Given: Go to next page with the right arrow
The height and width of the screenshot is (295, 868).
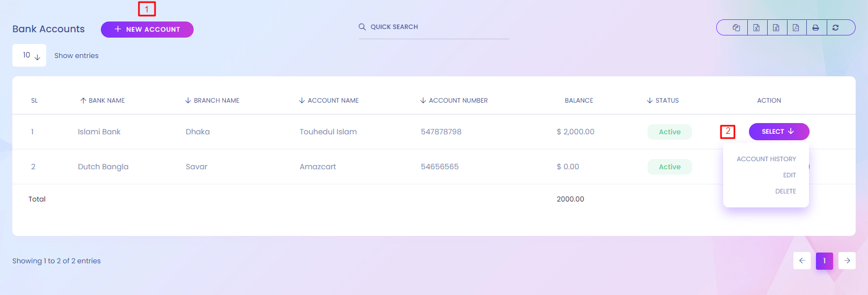Looking at the screenshot, I should click(847, 261).
